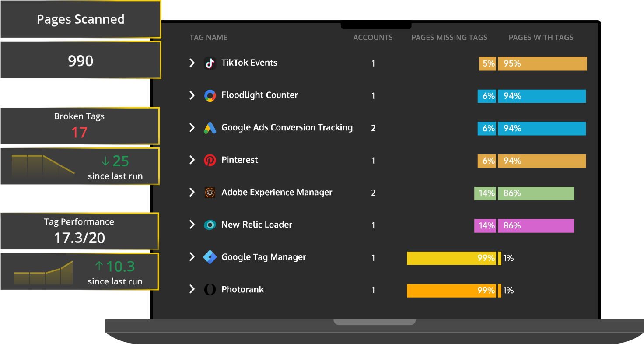Sort by PAGES WITH TAGS column header
Image resolution: width=644 pixels, height=344 pixels.
(x=541, y=38)
